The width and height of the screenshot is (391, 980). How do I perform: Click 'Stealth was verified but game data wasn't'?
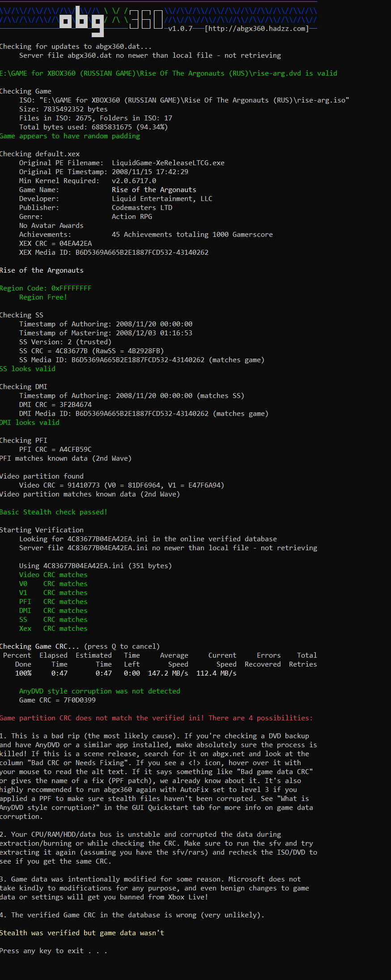82,933
